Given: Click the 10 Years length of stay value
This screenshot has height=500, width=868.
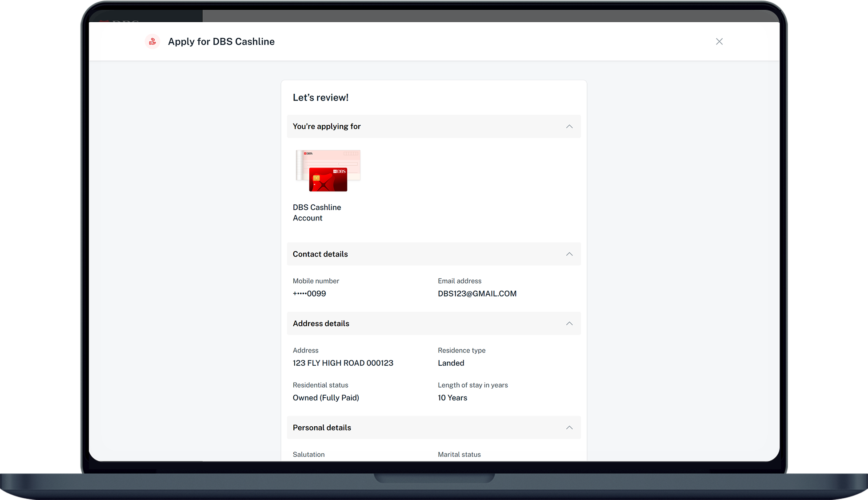Looking at the screenshot, I should coord(452,398).
